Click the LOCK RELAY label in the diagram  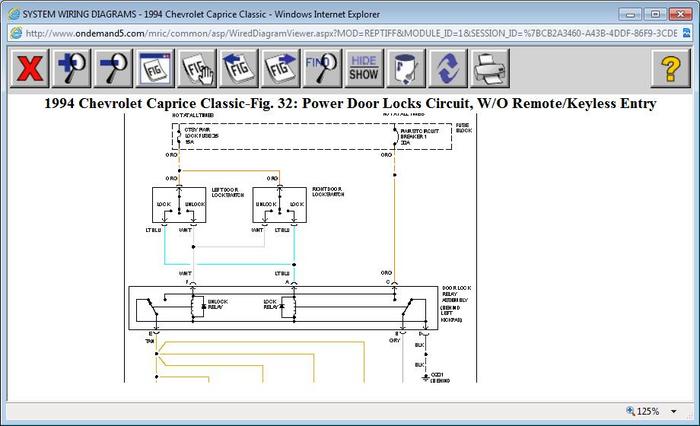coord(271,304)
